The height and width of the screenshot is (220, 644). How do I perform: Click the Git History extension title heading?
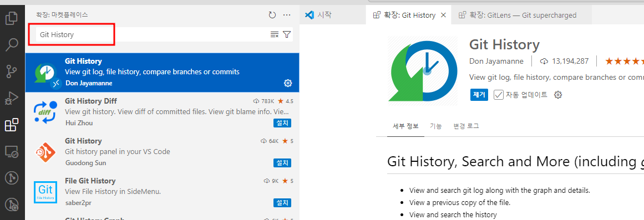[504, 44]
